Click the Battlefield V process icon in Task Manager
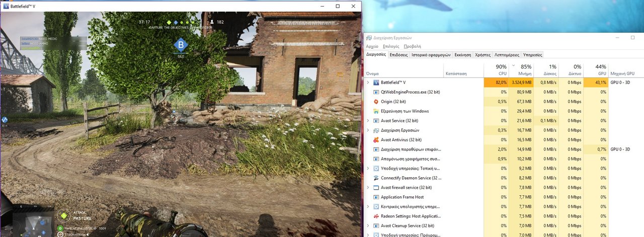The width and height of the screenshot is (644, 237). pyautogui.click(x=376, y=83)
